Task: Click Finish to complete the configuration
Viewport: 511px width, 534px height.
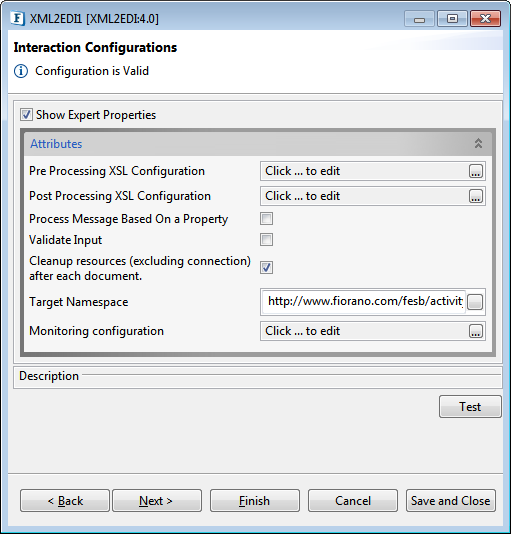Action: pyautogui.click(x=255, y=501)
